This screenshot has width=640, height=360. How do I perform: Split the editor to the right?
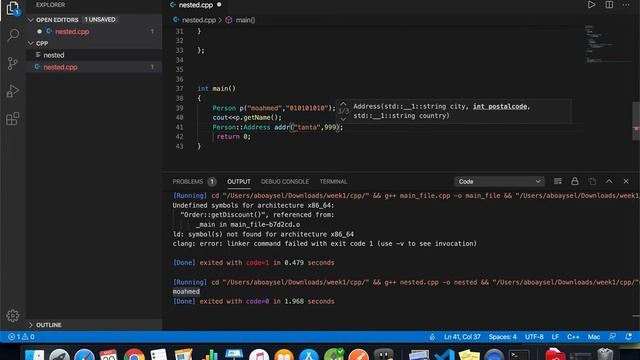pyautogui.click(x=609, y=5)
